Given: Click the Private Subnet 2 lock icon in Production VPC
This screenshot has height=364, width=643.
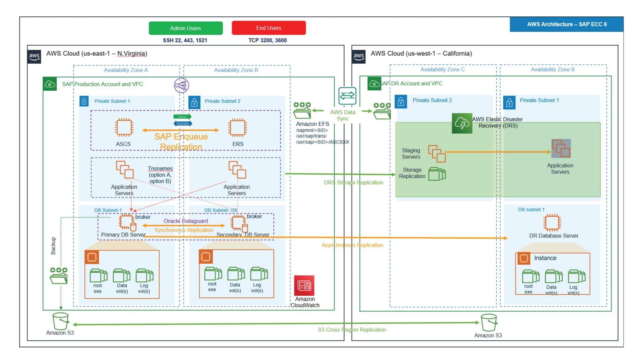Looking at the screenshot, I should 194,102.
